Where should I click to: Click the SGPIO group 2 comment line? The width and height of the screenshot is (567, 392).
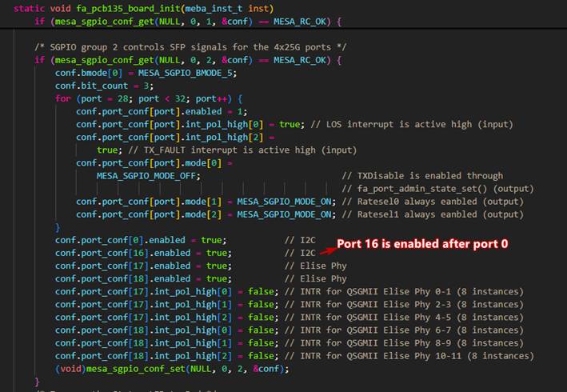click(x=190, y=47)
